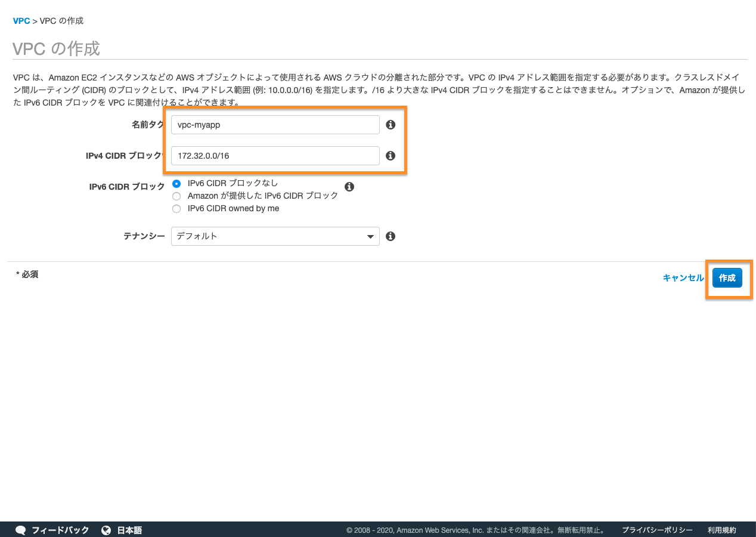The image size is (756, 537).
Task: Click the globe language icon in footer
Action: [x=106, y=530]
